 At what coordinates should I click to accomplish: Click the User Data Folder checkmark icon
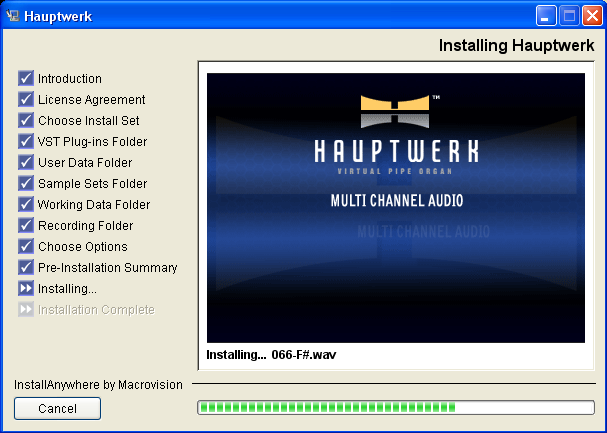click(26, 162)
